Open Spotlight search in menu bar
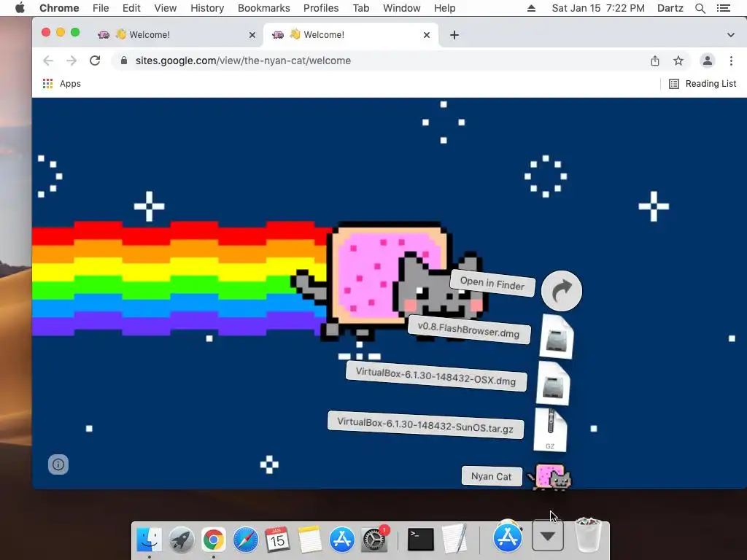 pos(700,8)
